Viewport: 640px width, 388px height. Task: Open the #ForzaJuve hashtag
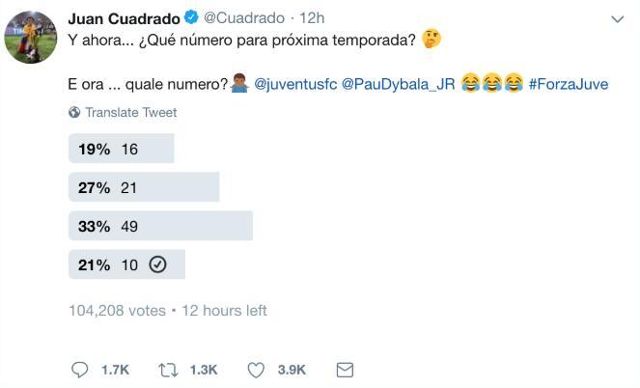[568, 84]
